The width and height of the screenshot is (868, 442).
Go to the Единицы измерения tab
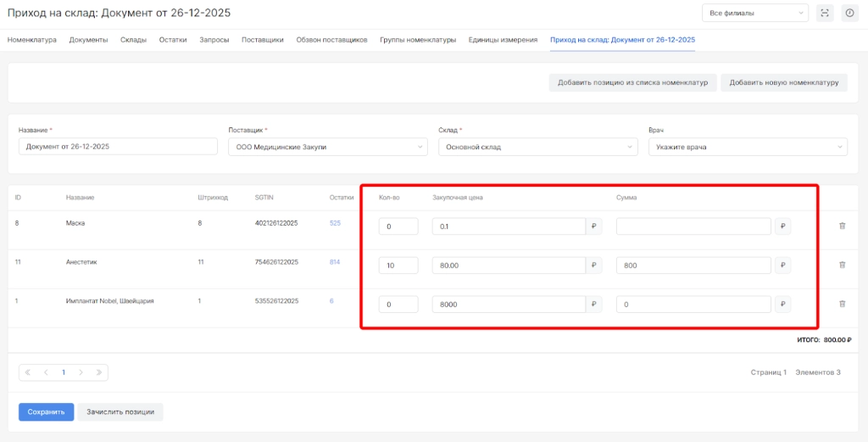[x=503, y=40]
